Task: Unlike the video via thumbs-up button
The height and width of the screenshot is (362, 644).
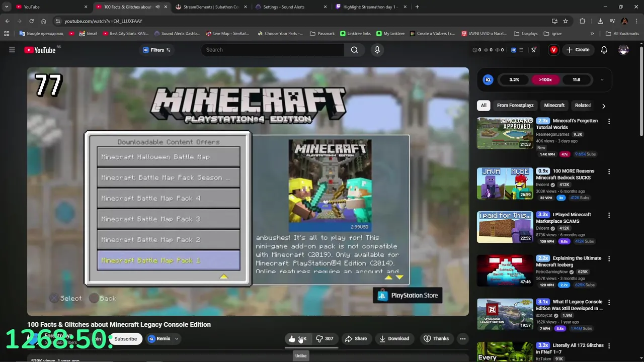Action: [298, 338]
